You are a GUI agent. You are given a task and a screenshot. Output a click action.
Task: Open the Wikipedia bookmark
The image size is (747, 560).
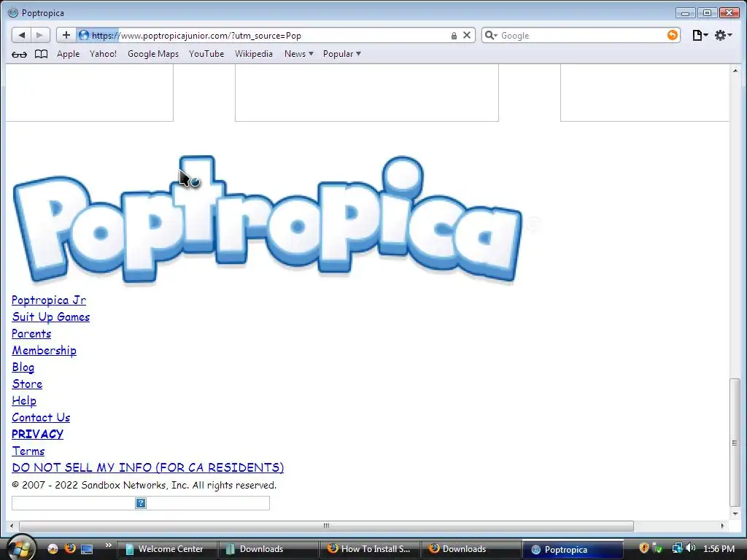click(x=253, y=54)
